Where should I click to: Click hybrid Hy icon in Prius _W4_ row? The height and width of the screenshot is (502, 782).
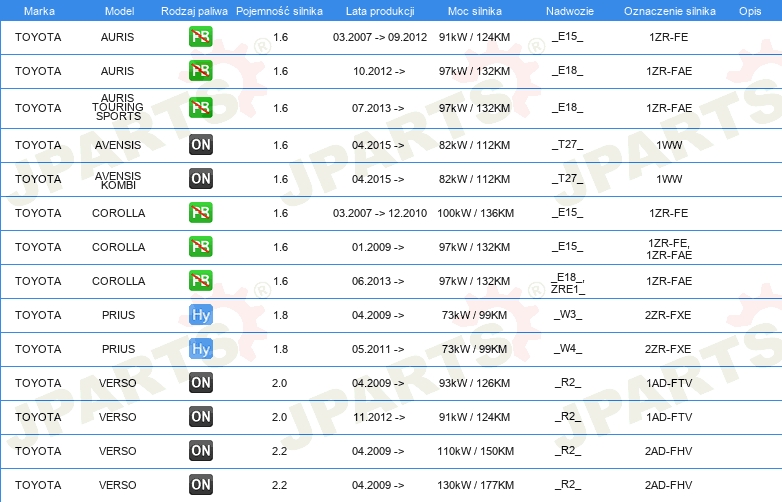[200, 348]
